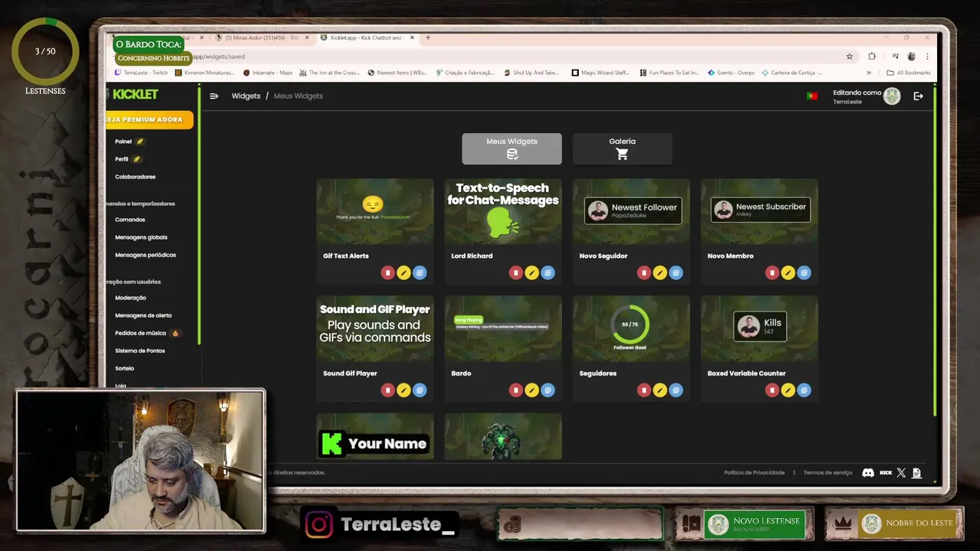
Task: Edit the Gif Text Alerts widget
Action: coord(403,272)
